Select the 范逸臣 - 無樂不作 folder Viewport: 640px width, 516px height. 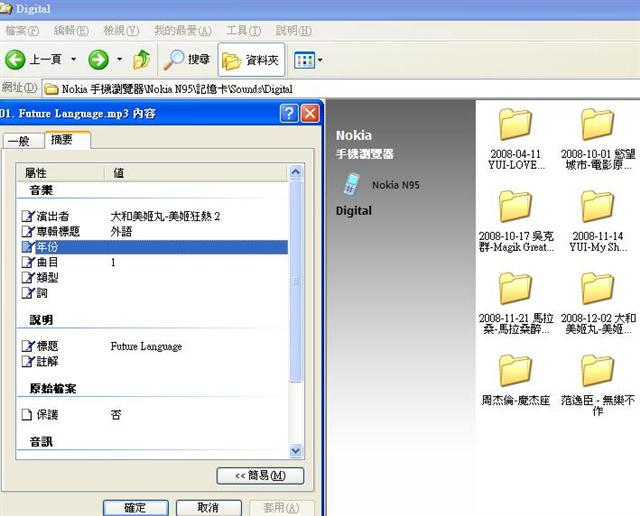(598, 385)
